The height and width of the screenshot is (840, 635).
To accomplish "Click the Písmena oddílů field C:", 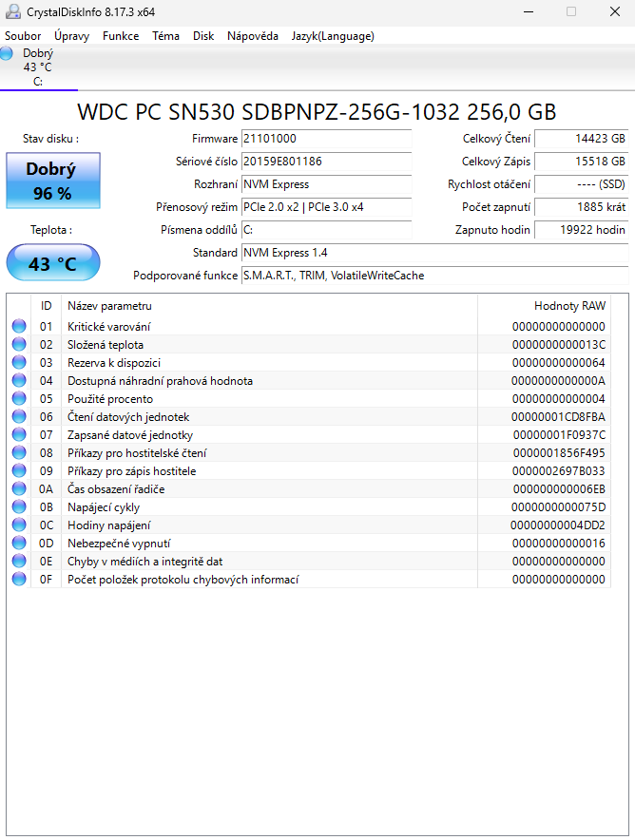I will [x=326, y=230].
